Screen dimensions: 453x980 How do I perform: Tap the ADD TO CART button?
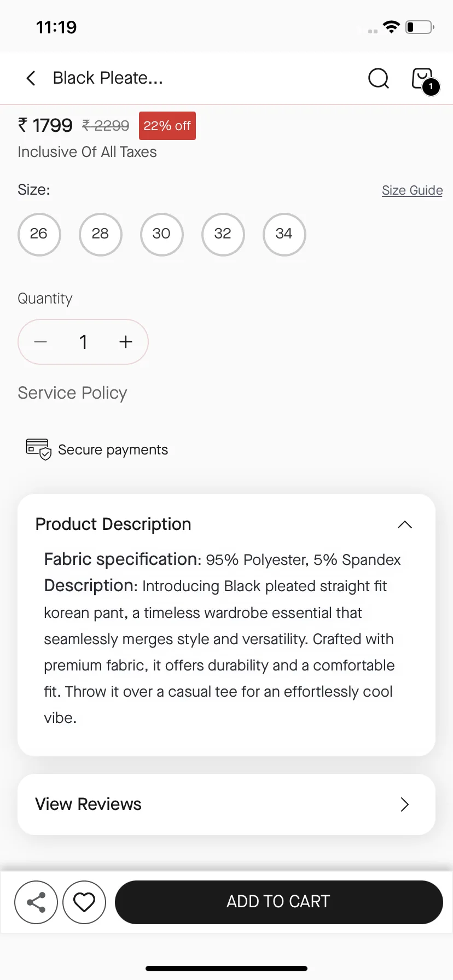pyautogui.click(x=278, y=902)
